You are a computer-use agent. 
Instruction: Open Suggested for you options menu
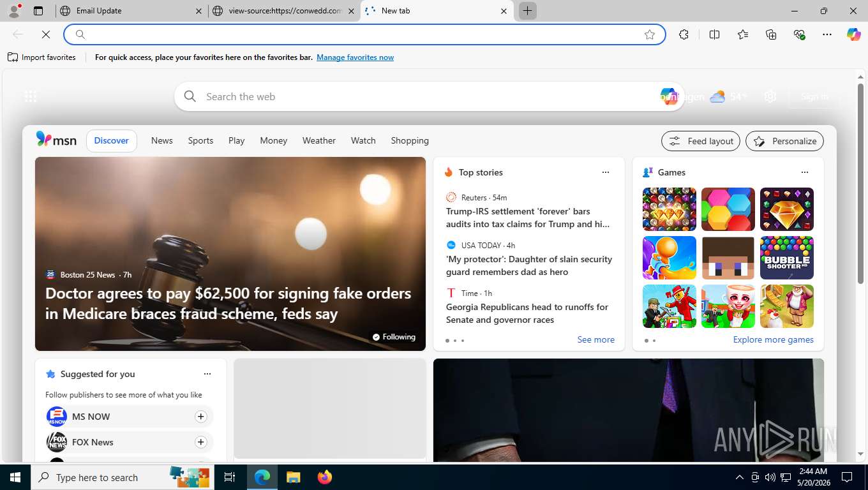coord(207,374)
